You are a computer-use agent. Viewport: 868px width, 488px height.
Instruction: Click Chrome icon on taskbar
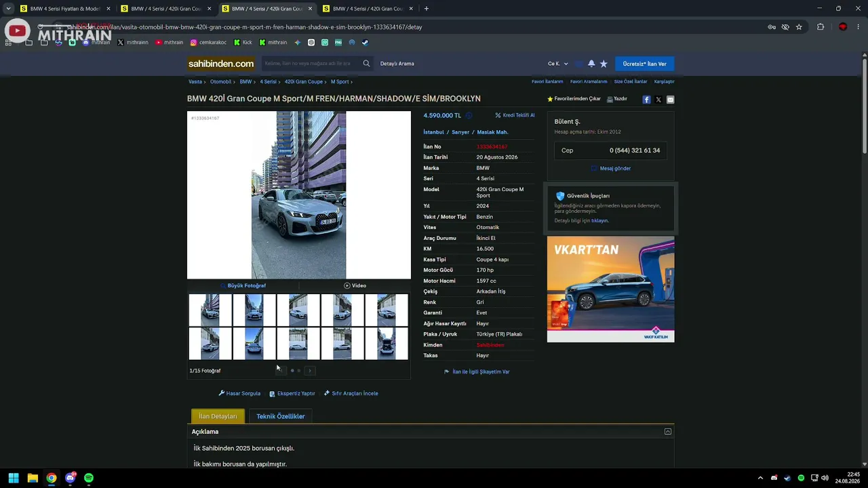[x=52, y=478]
